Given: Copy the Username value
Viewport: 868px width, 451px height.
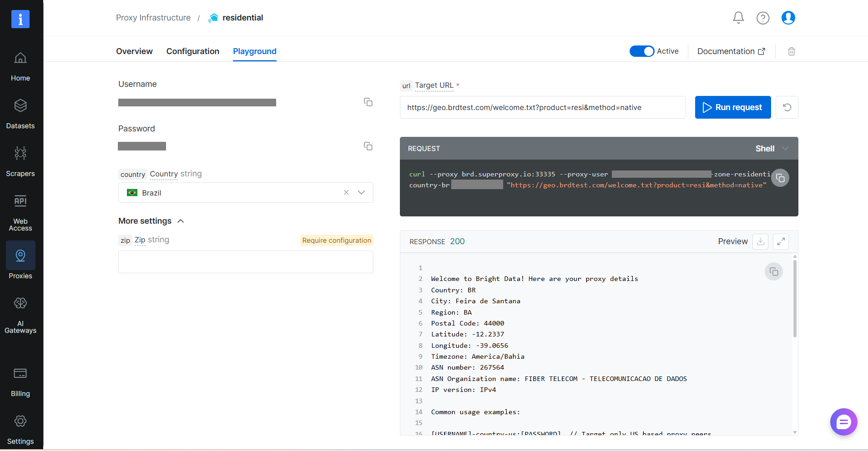Looking at the screenshot, I should pos(368,102).
